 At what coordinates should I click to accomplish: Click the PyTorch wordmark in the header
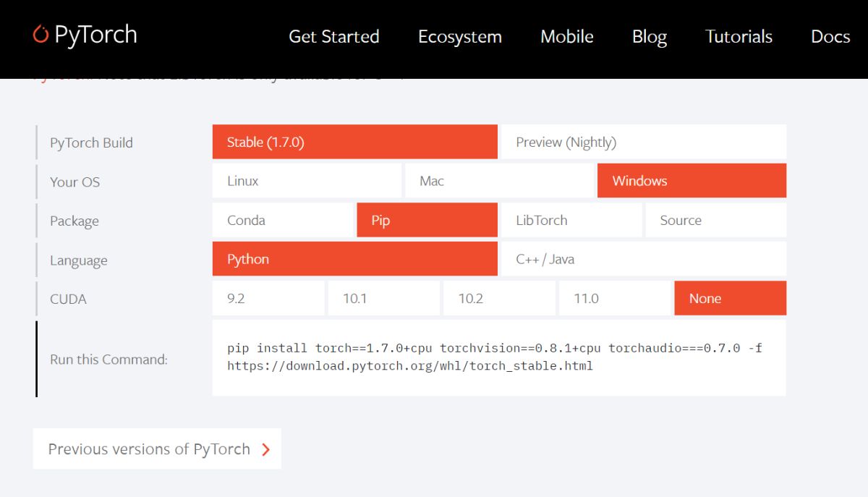click(x=95, y=35)
